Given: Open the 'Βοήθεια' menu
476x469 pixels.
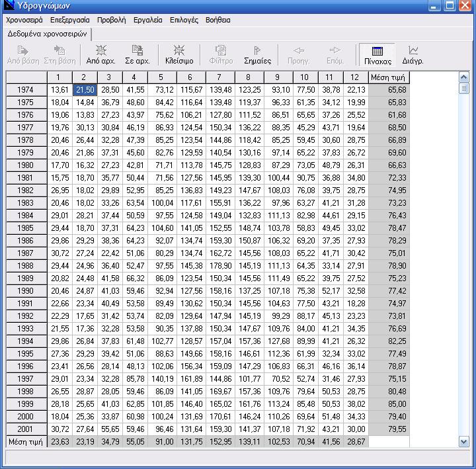Looking at the screenshot, I should 218,20.
